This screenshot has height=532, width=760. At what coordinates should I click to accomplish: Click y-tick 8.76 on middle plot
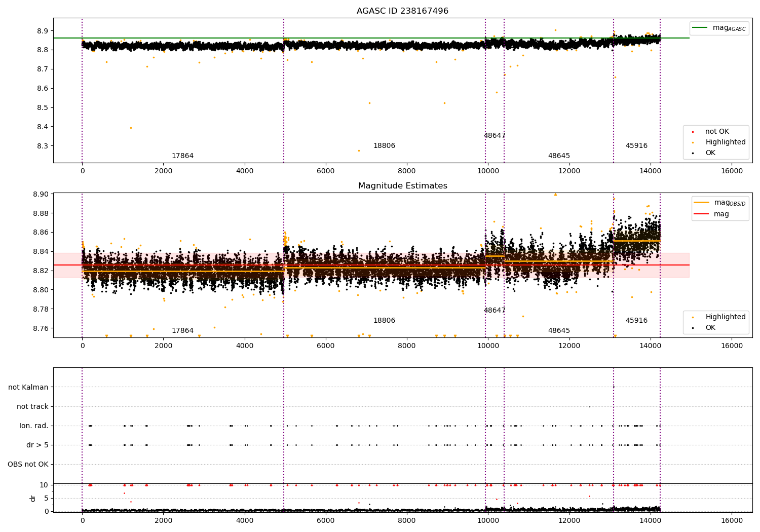point(41,329)
